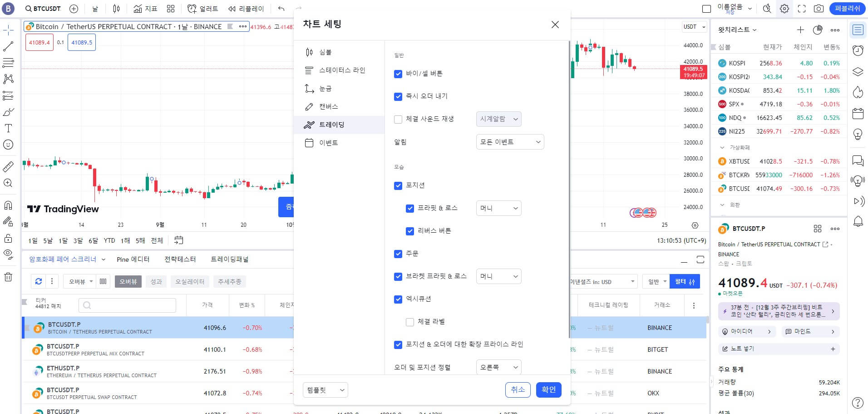This screenshot has height=414, width=868.
Task: Uncheck 즉시 오더 내기 checkbox
Action: click(x=398, y=96)
